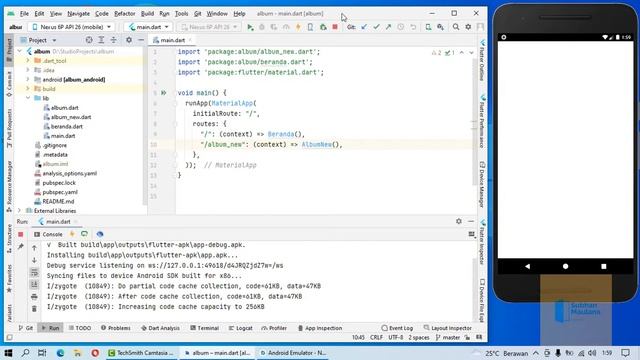The image size is (640, 360).
Task: Open Project panel options gear
Action: tap(129, 40)
